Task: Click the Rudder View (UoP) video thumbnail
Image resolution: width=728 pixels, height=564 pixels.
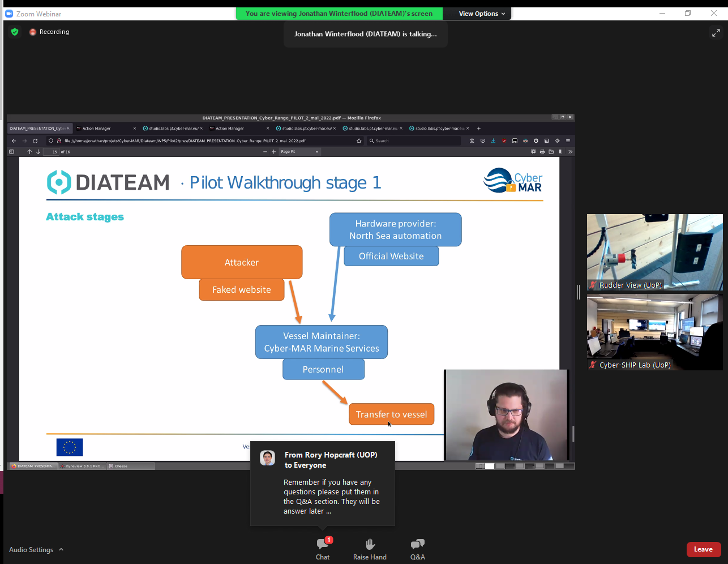Action: (654, 252)
